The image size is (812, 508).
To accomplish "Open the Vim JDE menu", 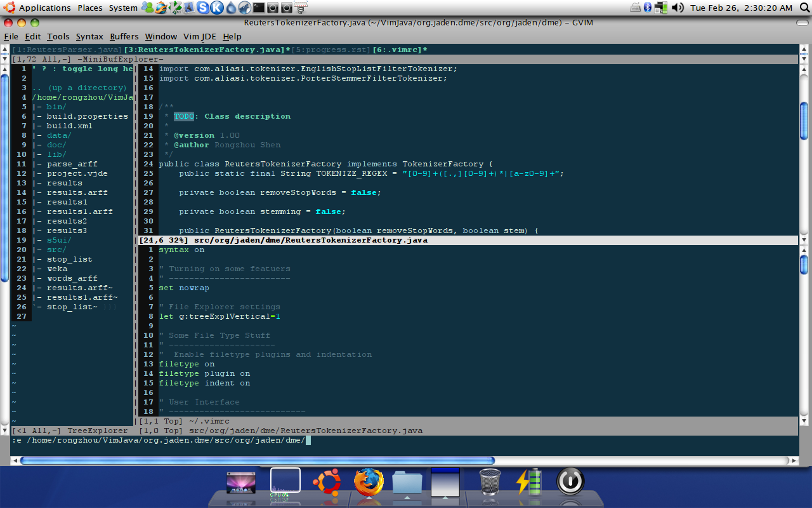I will [x=200, y=36].
